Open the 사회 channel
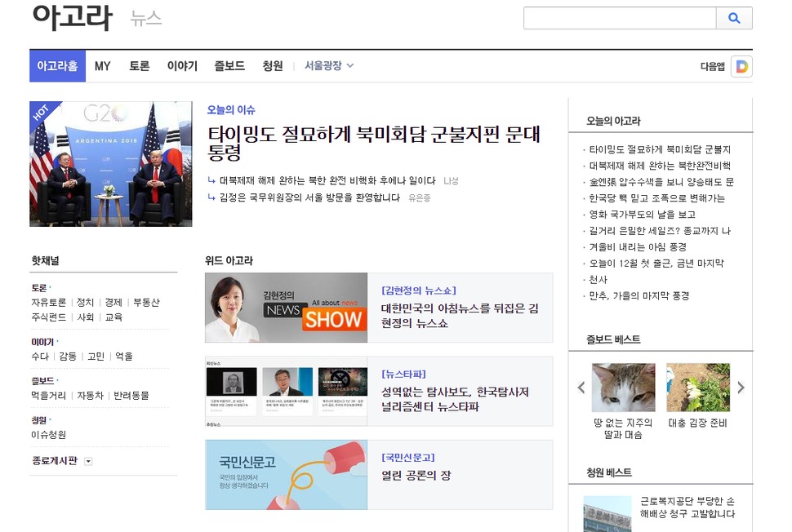 [86, 317]
